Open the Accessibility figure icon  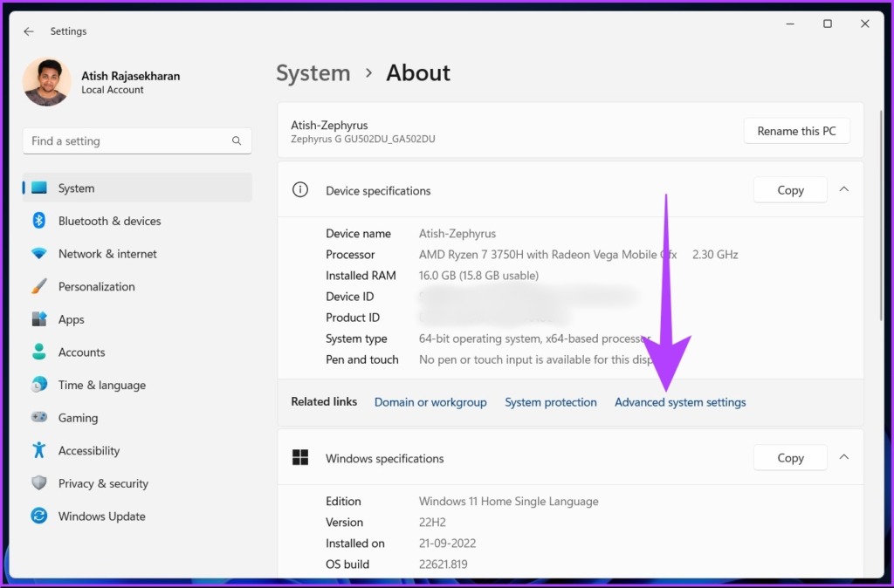[38, 450]
